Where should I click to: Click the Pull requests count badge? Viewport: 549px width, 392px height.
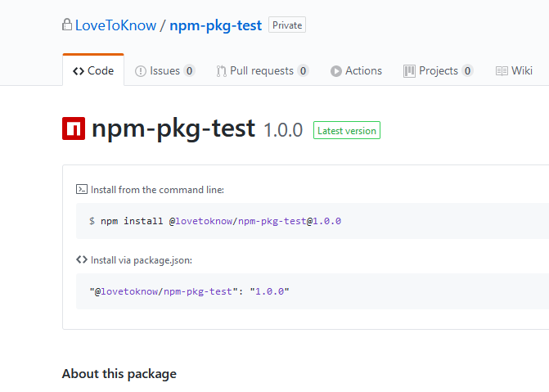(303, 70)
